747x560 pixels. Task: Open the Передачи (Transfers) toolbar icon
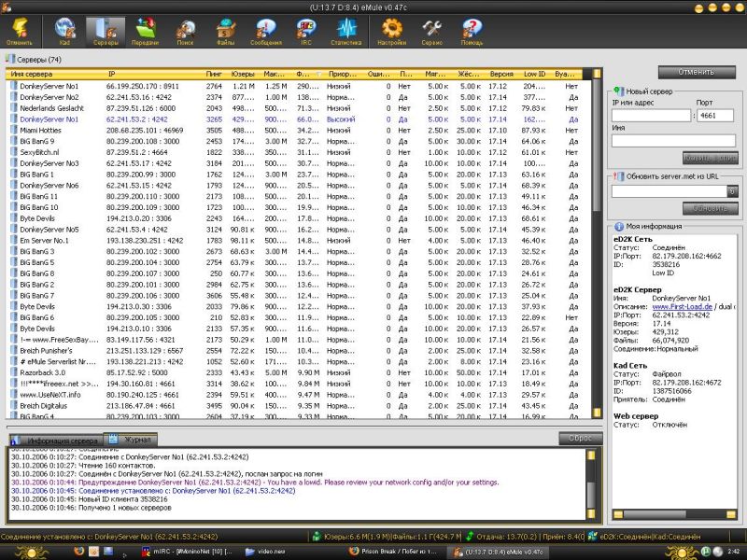tap(146, 32)
